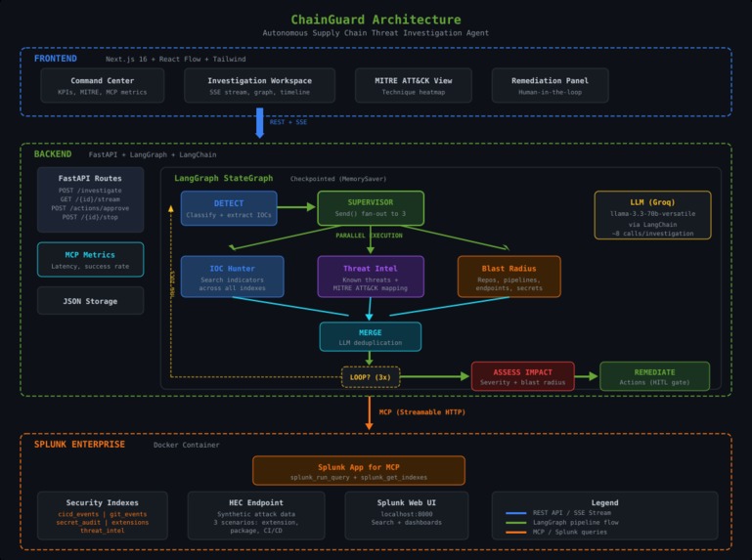Click the 'MCP (Streamable HTTP)' label

point(422,412)
